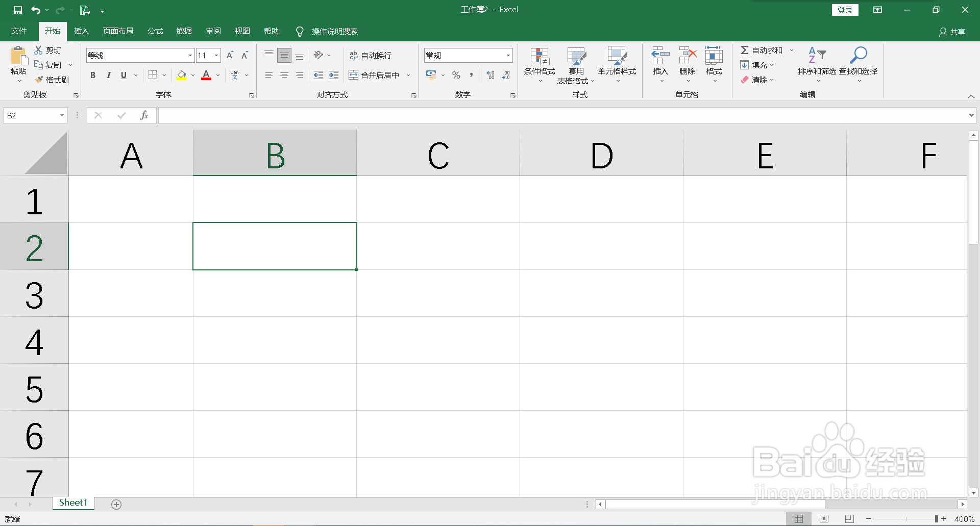The width and height of the screenshot is (980, 526).
Task: Add a new sheet with plus icon
Action: [x=116, y=504]
